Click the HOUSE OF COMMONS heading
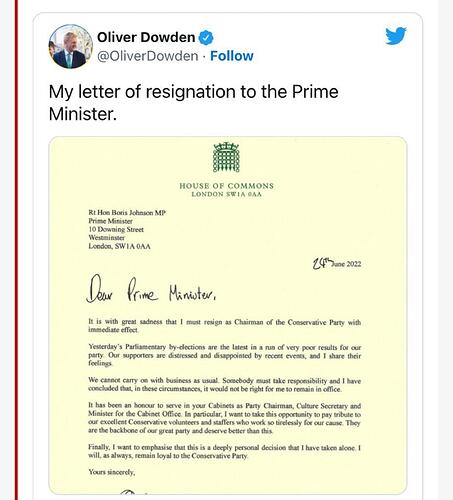Viewport: 453px width, 500px height. point(227,186)
